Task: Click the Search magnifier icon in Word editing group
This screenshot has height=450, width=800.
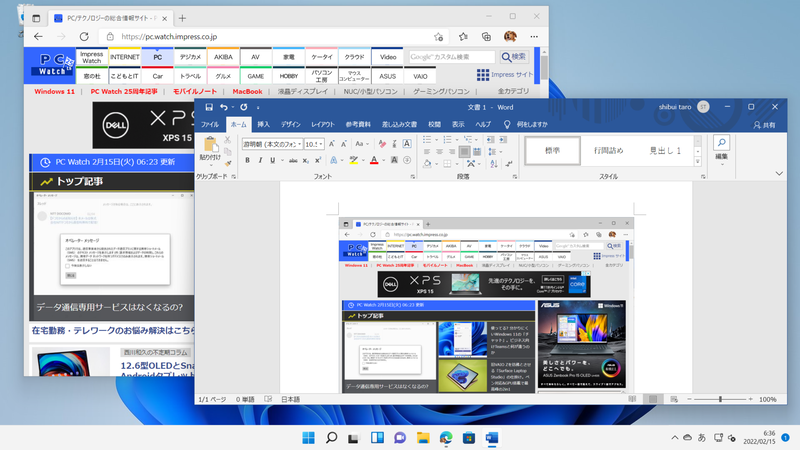Action: pyautogui.click(x=721, y=143)
